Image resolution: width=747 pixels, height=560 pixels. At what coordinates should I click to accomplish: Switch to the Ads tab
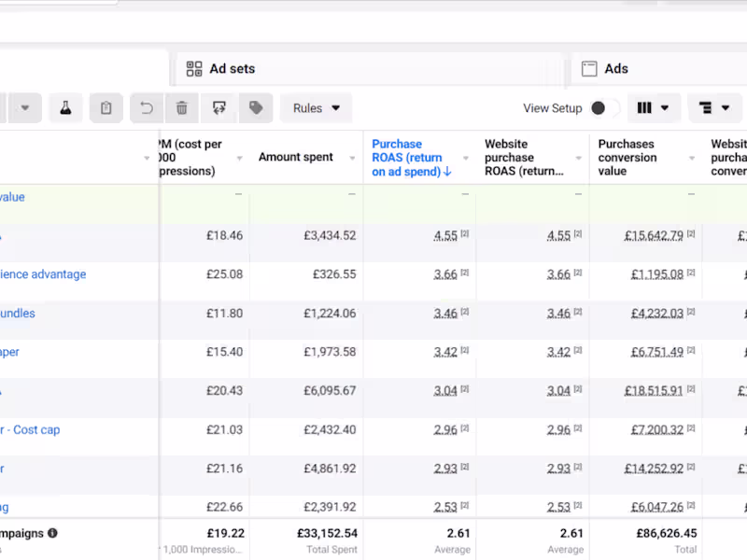(x=617, y=67)
